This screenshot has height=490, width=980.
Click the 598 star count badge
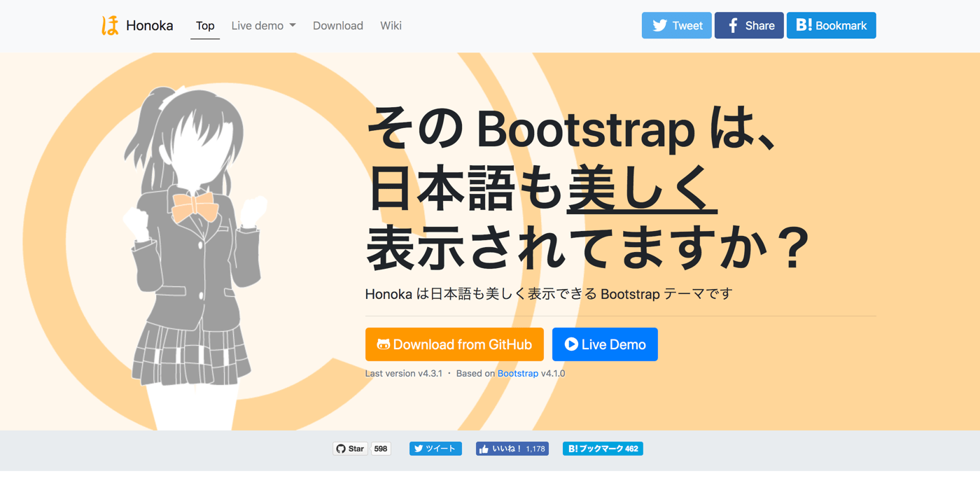[x=381, y=449]
